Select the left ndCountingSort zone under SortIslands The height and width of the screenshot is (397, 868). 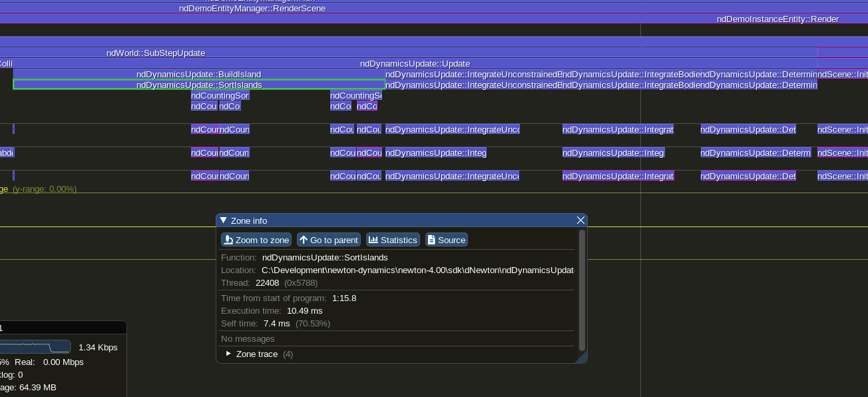[x=220, y=95]
